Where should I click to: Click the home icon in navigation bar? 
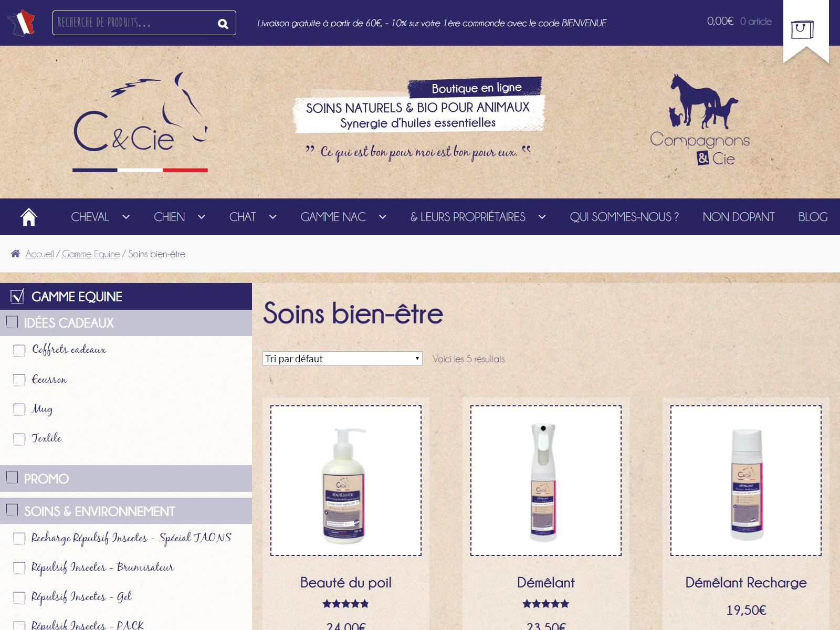[29, 217]
